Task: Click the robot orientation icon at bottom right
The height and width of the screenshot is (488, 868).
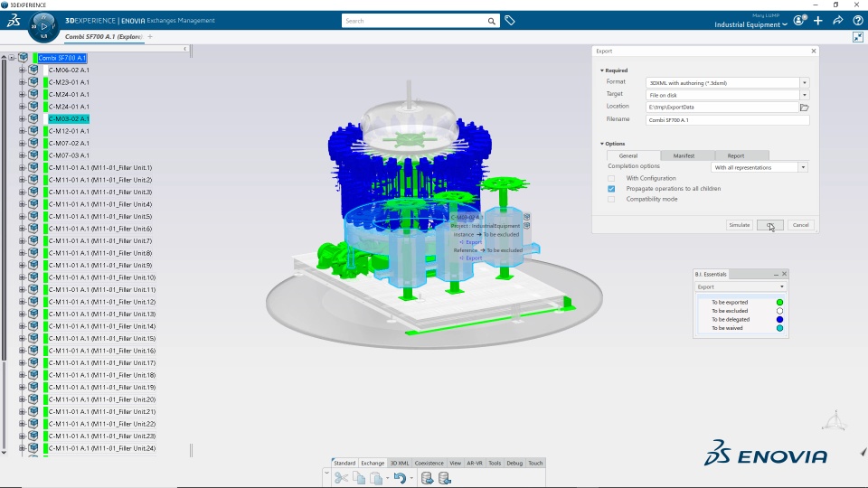Action: pyautogui.click(x=835, y=421)
